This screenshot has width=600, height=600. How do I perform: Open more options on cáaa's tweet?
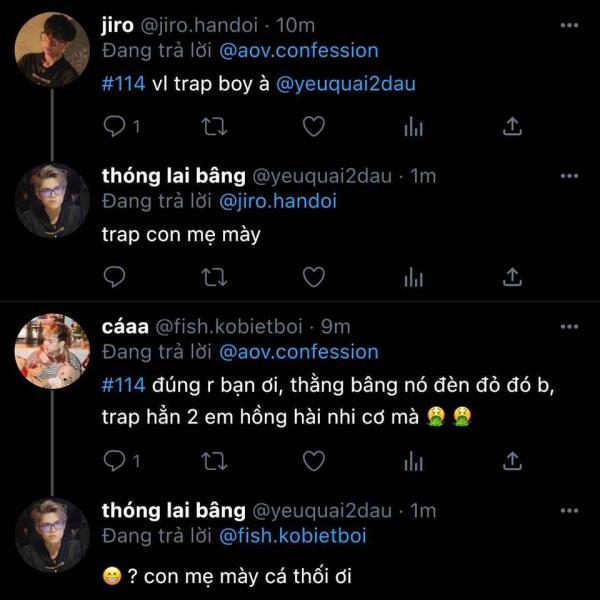569,326
